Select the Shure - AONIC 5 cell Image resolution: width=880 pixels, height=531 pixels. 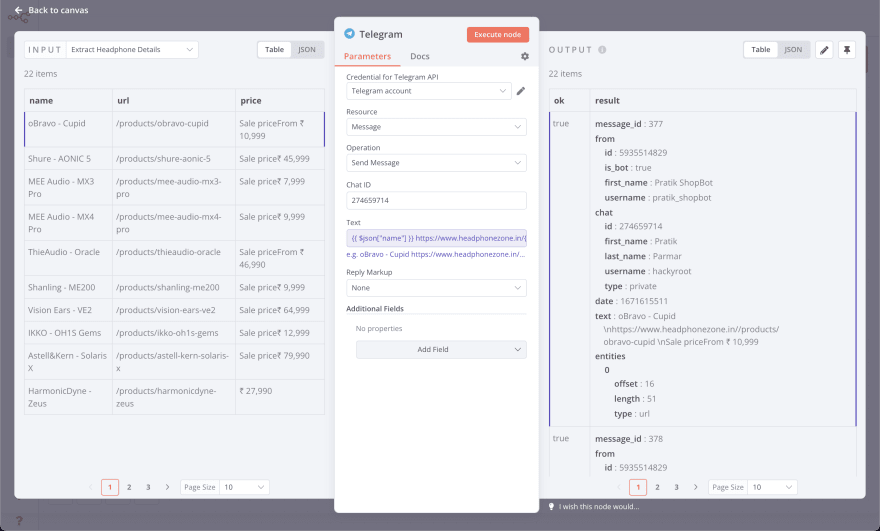click(x=68, y=159)
